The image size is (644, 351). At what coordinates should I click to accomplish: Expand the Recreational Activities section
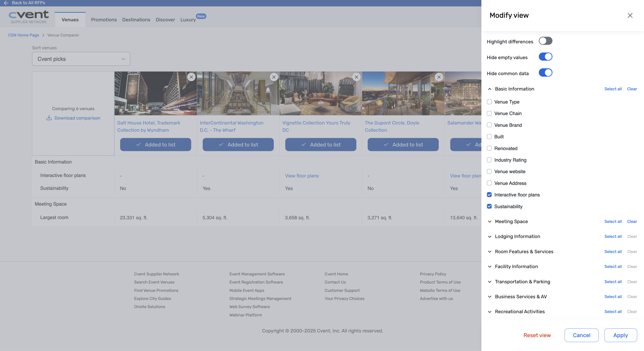490,312
